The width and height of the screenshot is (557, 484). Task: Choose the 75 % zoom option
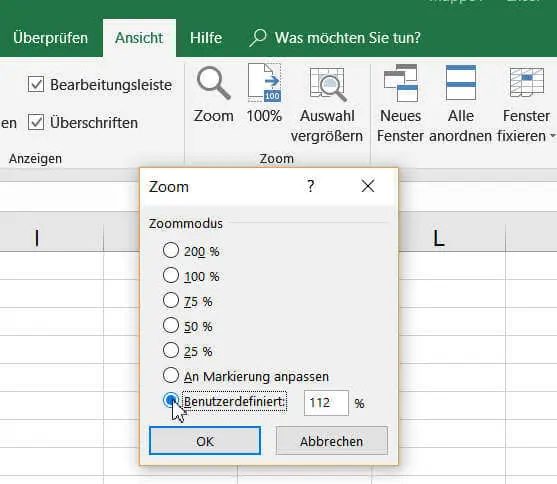click(171, 300)
